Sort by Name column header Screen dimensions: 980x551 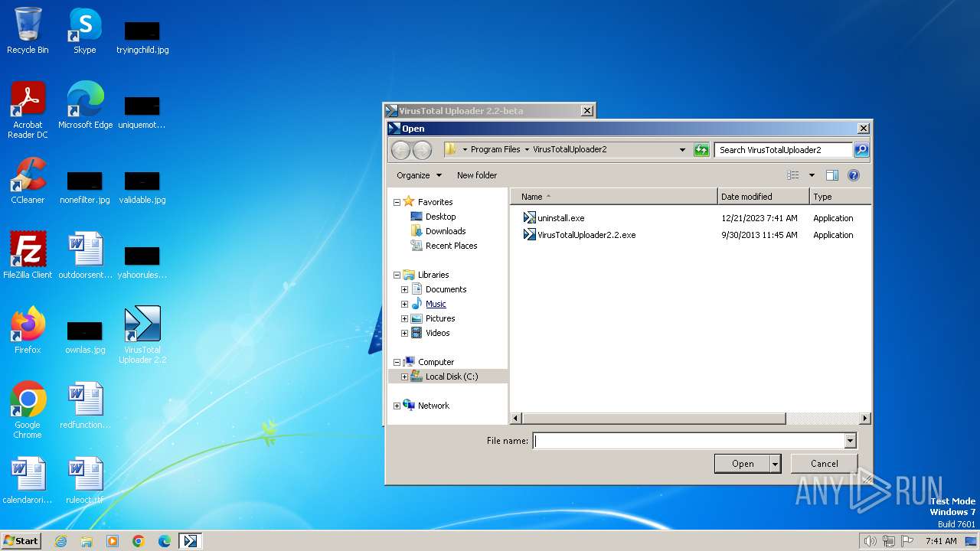[x=614, y=197]
